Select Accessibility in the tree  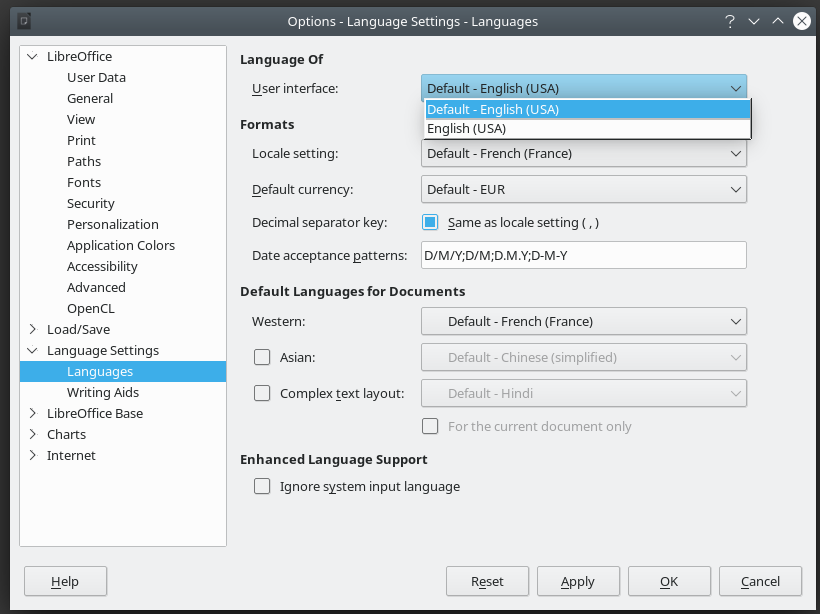click(102, 266)
